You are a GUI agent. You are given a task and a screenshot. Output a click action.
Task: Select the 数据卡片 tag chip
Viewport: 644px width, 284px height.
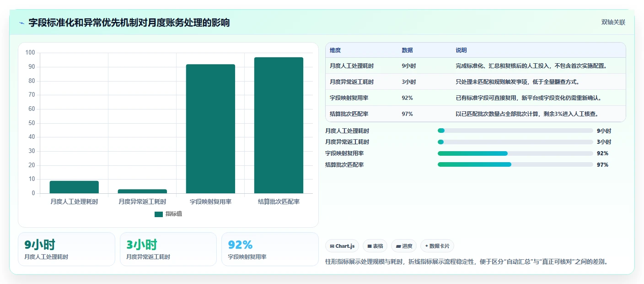click(437, 246)
